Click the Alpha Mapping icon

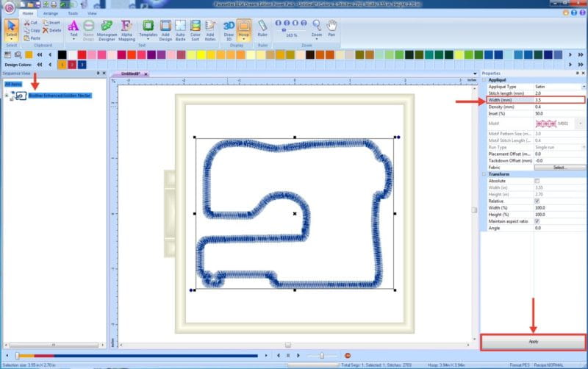coord(126,31)
